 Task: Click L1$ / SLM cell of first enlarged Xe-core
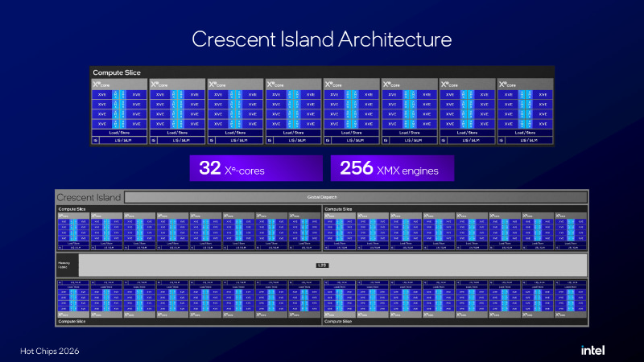(123, 140)
